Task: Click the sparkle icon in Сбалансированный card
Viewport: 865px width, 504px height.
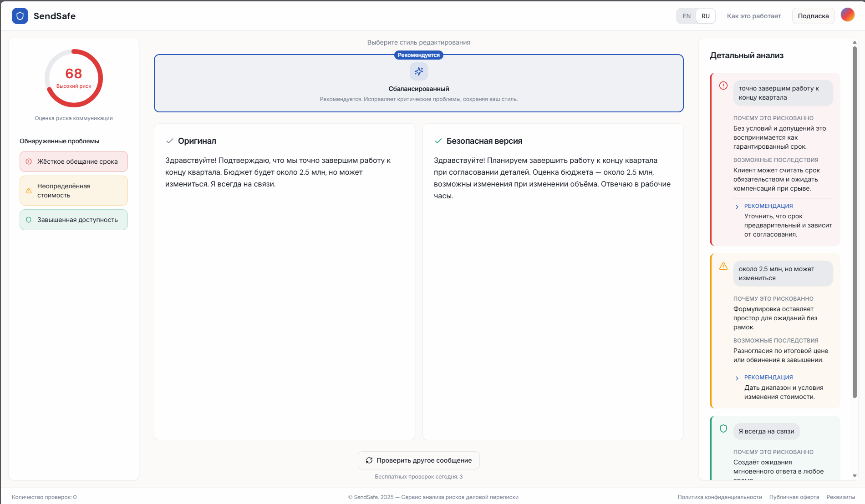Action: coord(418,71)
